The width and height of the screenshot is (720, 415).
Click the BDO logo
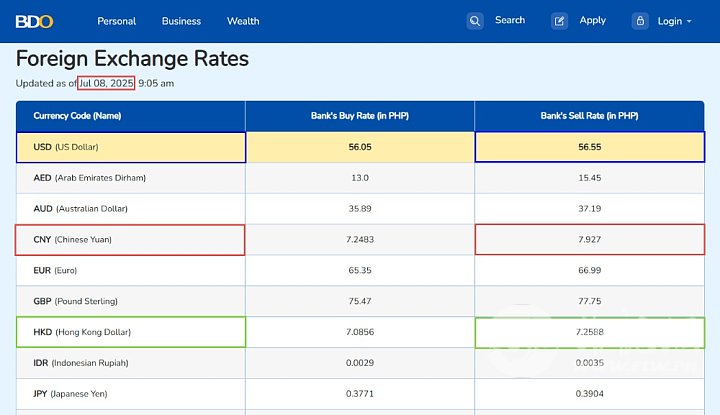(x=34, y=22)
